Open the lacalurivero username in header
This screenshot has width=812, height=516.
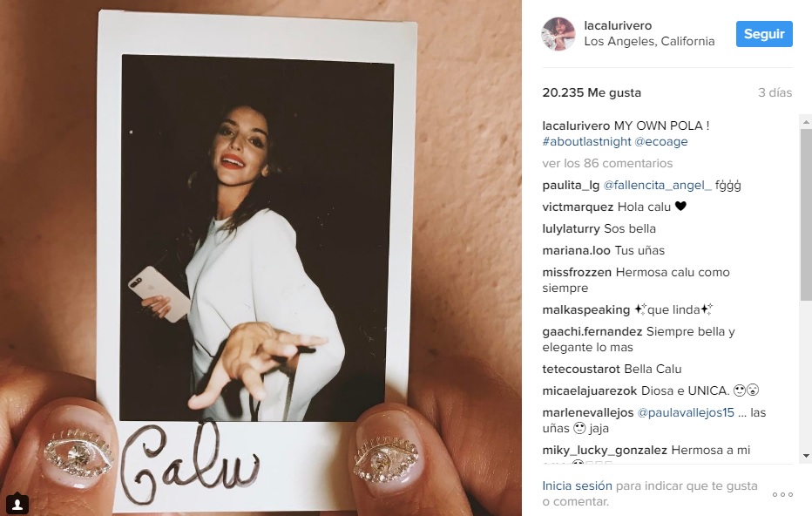click(x=618, y=25)
